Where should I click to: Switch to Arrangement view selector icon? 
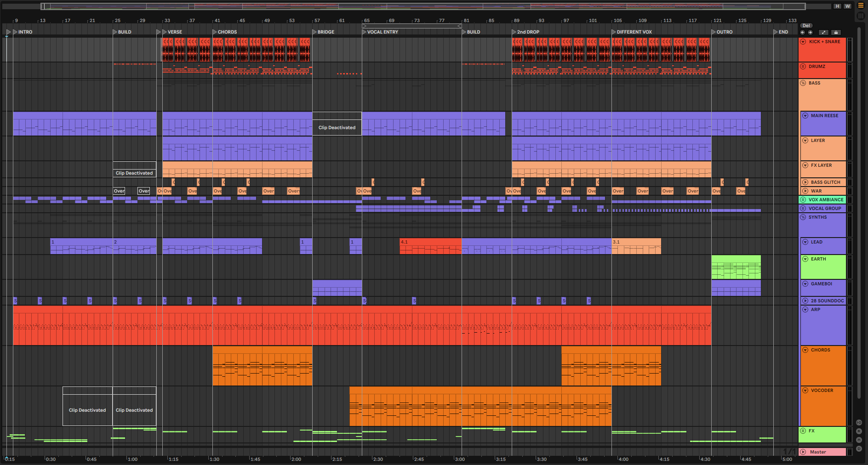click(x=861, y=6)
